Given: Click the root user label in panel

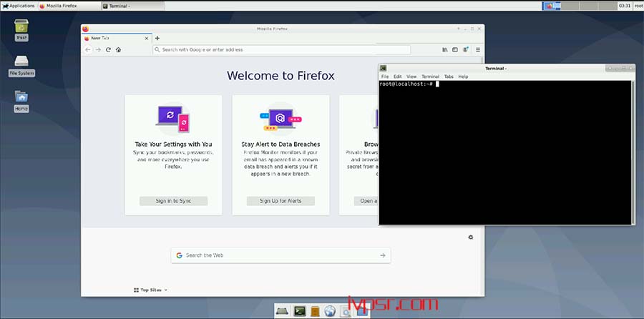Looking at the screenshot, I should click(638, 6).
